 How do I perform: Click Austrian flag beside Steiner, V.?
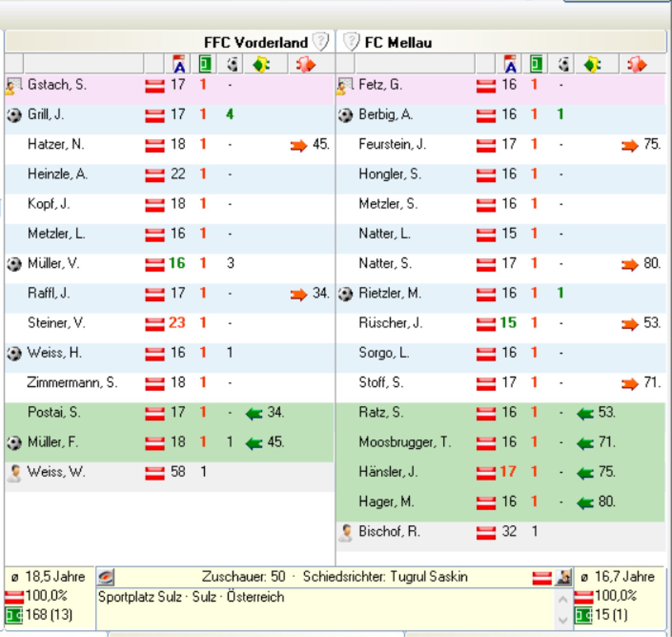point(155,324)
